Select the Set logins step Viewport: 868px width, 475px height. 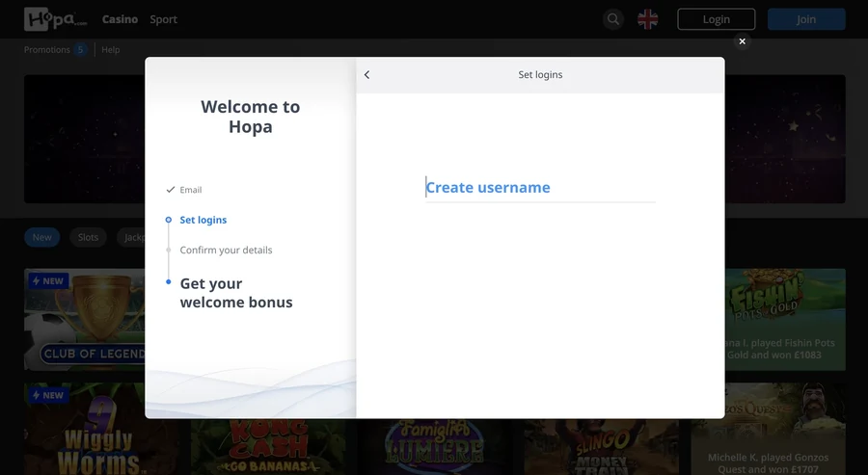203,220
